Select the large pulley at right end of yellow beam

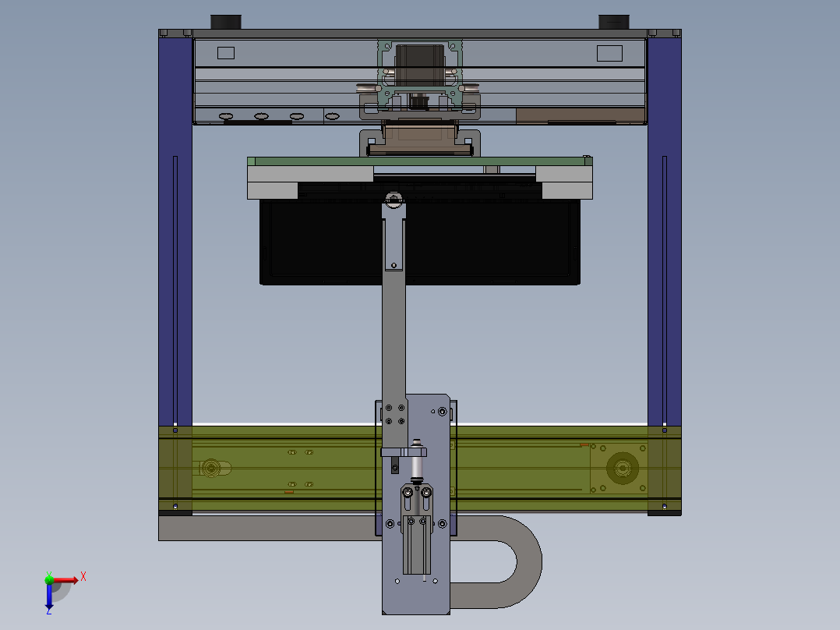pyautogui.click(x=622, y=468)
